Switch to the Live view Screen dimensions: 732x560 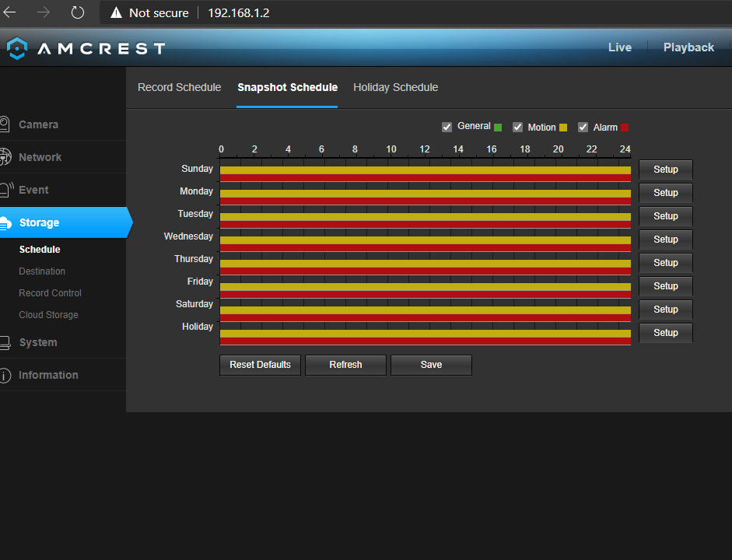(619, 47)
